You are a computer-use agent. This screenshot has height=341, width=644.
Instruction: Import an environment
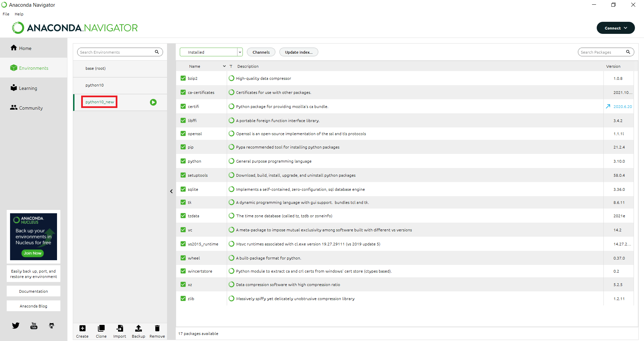(120, 331)
